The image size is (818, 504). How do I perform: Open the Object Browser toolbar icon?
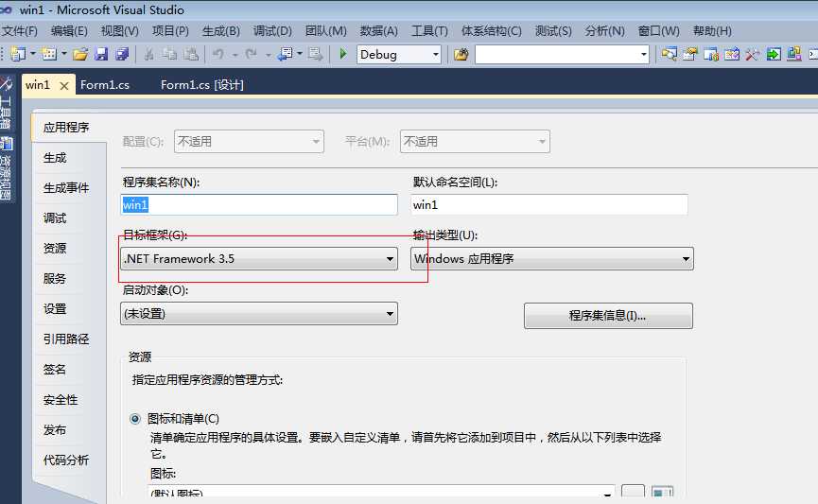pos(732,54)
